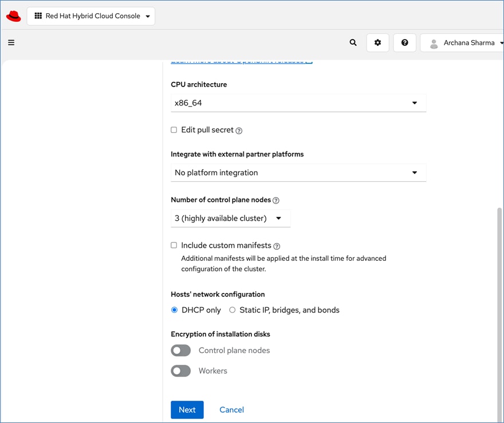Click the 'Hosts' network configuration' heading
This screenshot has width=504, height=423.
tap(218, 295)
